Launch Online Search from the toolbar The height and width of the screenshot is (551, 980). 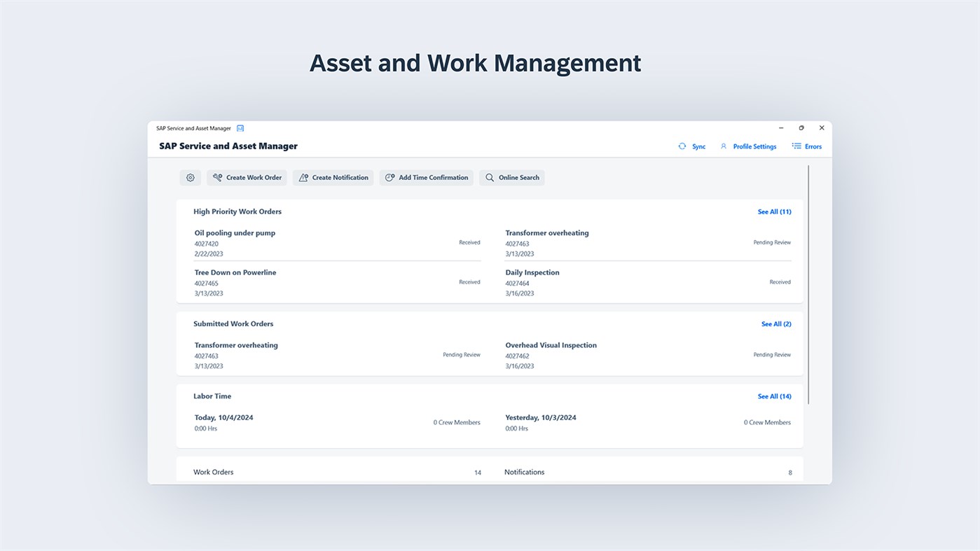pyautogui.click(x=511, y=177)
